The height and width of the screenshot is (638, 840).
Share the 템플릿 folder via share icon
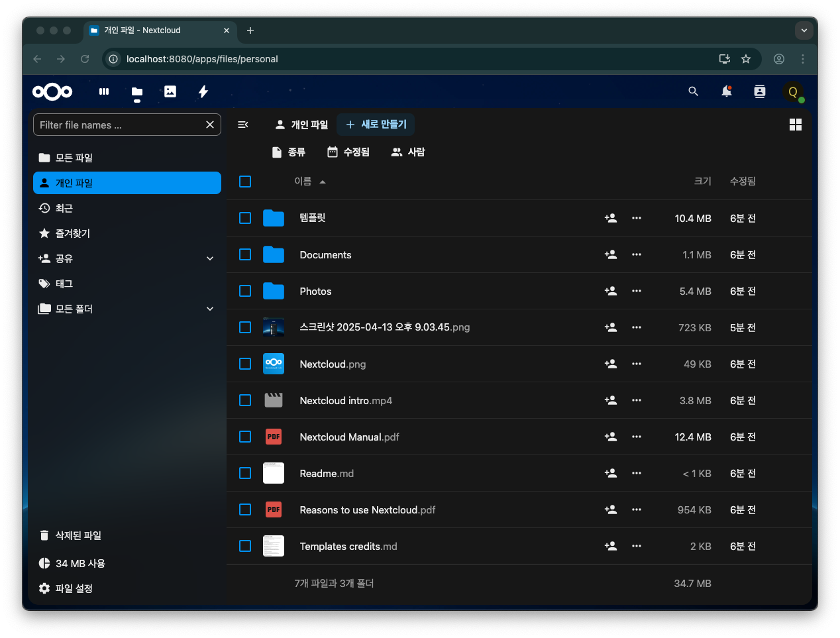point(611,218)
